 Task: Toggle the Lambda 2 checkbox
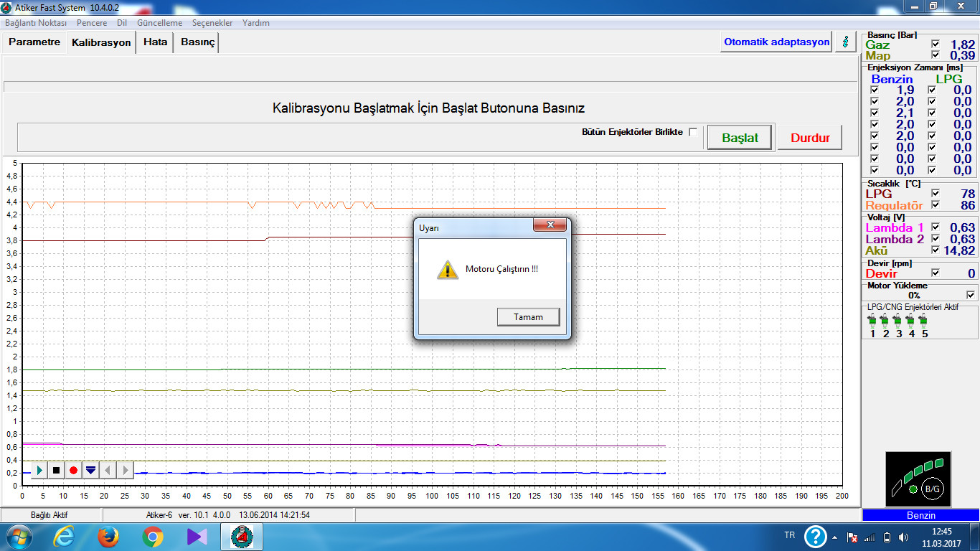tap(935, 239)
